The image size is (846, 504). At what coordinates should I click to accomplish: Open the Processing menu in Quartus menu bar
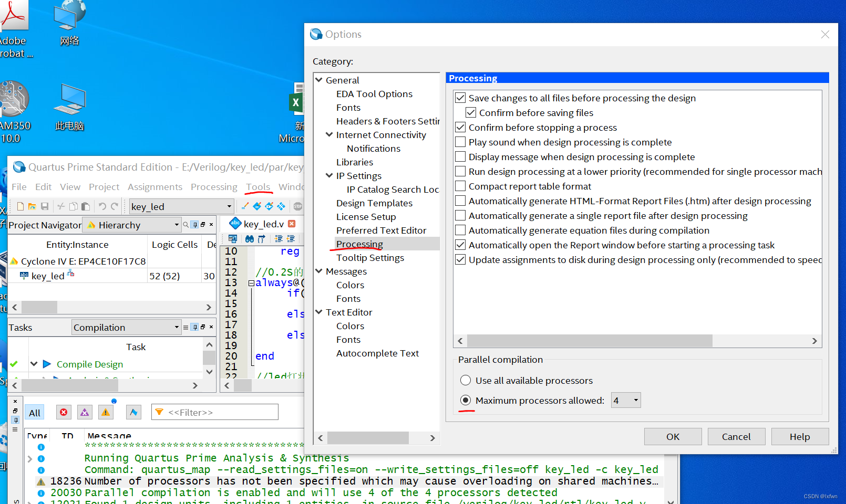point(214,187)
